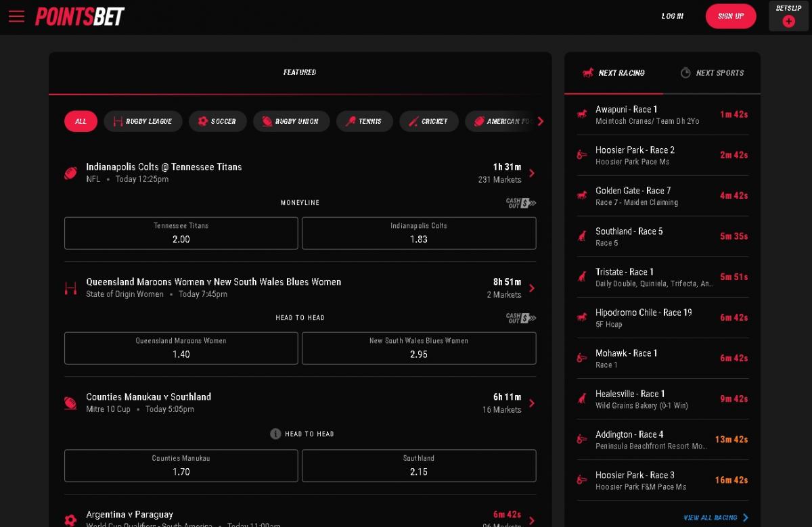Click horse icon for Hipodromo Chile Race 19

tap(582, 317)
